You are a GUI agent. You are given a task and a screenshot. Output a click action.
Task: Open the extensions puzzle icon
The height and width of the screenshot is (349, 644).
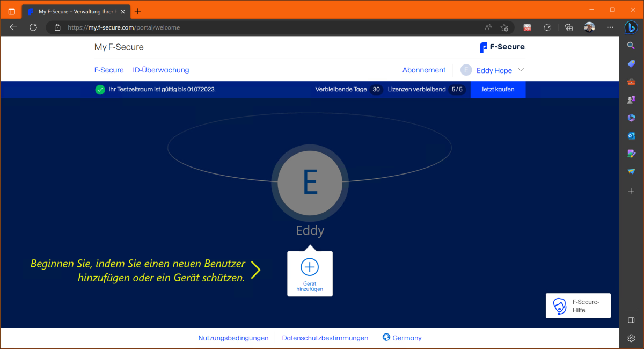tap(547, 27)
